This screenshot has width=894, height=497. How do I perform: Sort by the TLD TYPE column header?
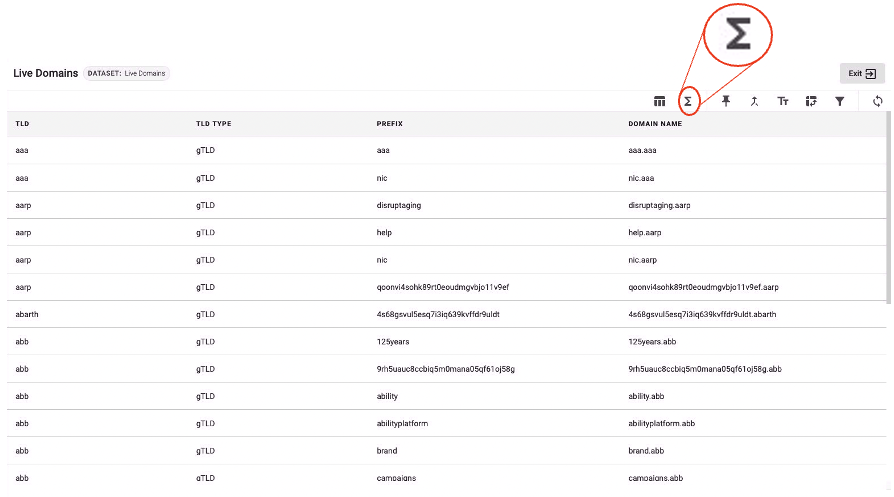click(213, 124)
